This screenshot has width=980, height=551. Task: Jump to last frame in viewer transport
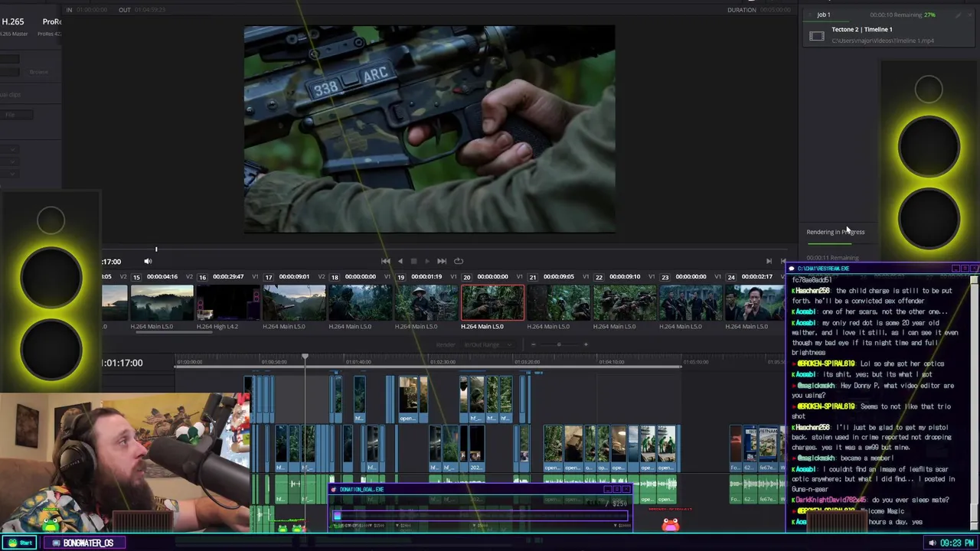[x=442, y=261]
